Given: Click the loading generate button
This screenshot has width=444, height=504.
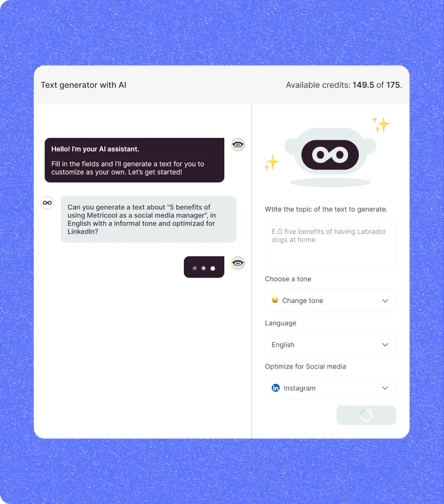Looking at the screenshot, I should (x=366, y=415).
